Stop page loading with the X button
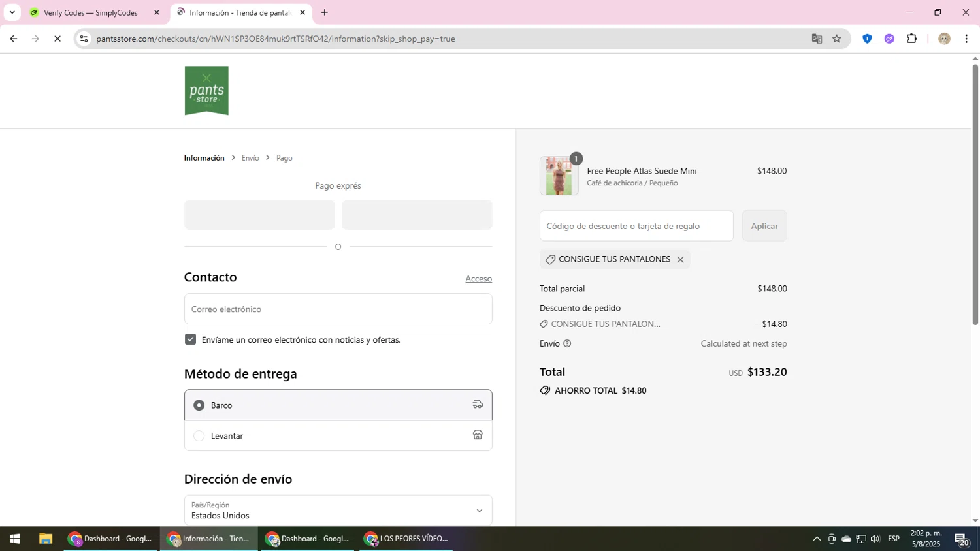 pyautogui.click(x=57, y=39)
